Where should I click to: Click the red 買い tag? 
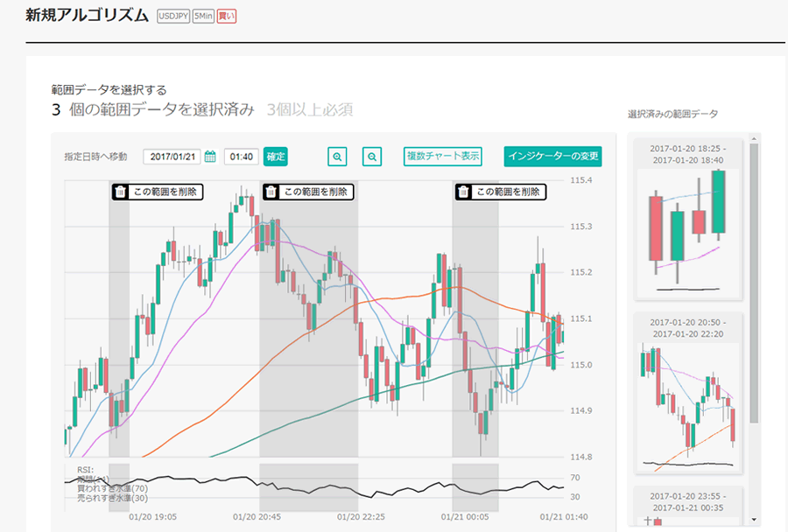226,17
